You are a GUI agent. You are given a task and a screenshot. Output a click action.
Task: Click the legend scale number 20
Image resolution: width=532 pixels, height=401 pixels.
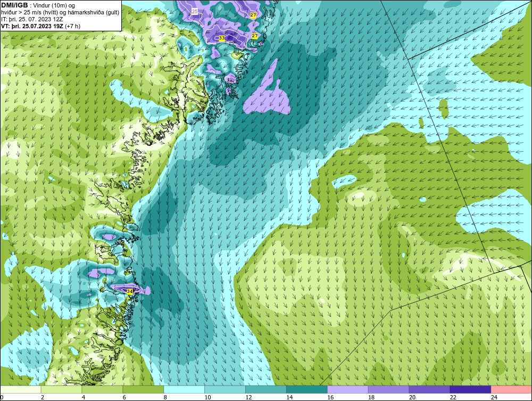[x=412, y=397]
